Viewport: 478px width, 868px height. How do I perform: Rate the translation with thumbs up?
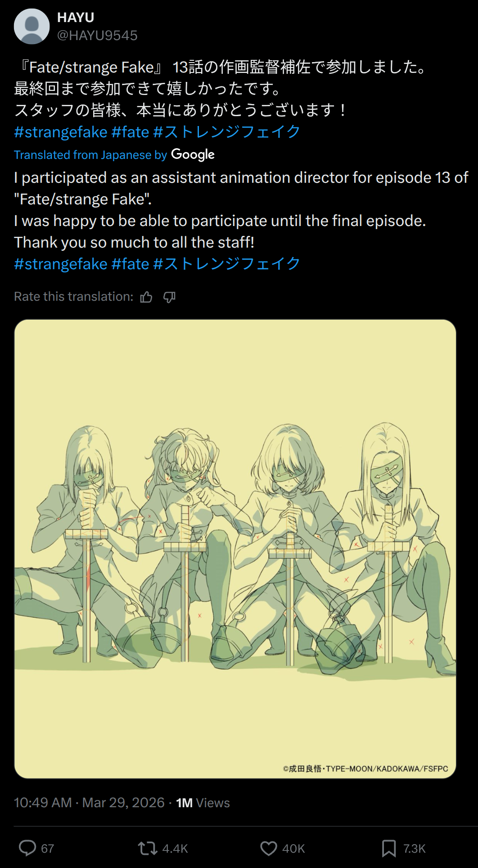pyautogui.click(x=146, y=297)
